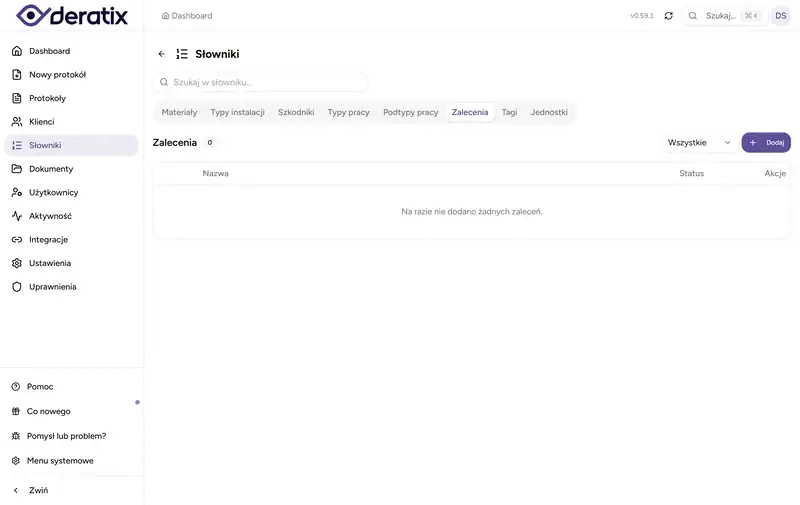Click the purple Dodaj button

coord(766,143)
